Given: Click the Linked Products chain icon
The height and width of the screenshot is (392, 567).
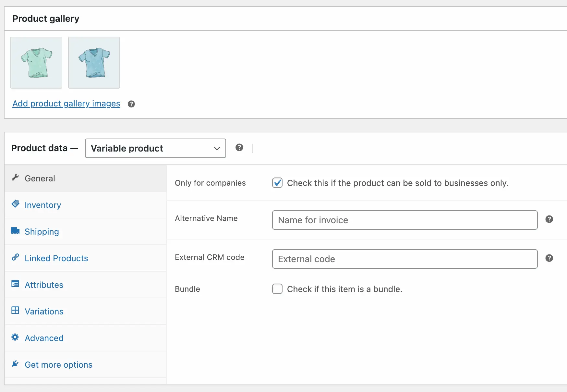Looking at the screenshot, I should point(15,257).
